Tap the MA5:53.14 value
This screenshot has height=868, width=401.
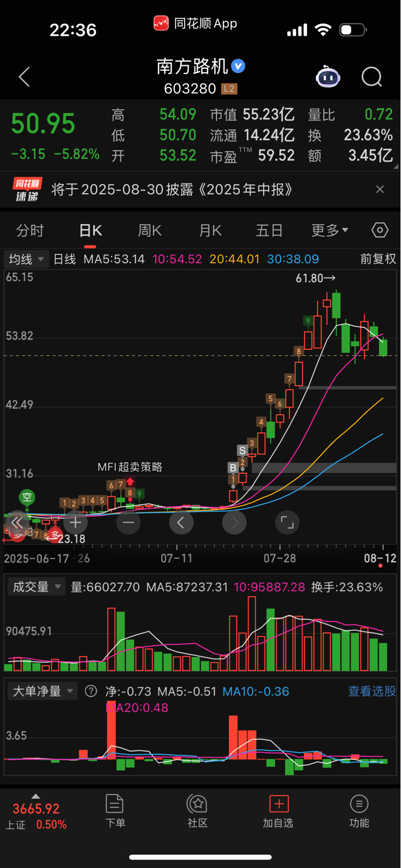114,259
